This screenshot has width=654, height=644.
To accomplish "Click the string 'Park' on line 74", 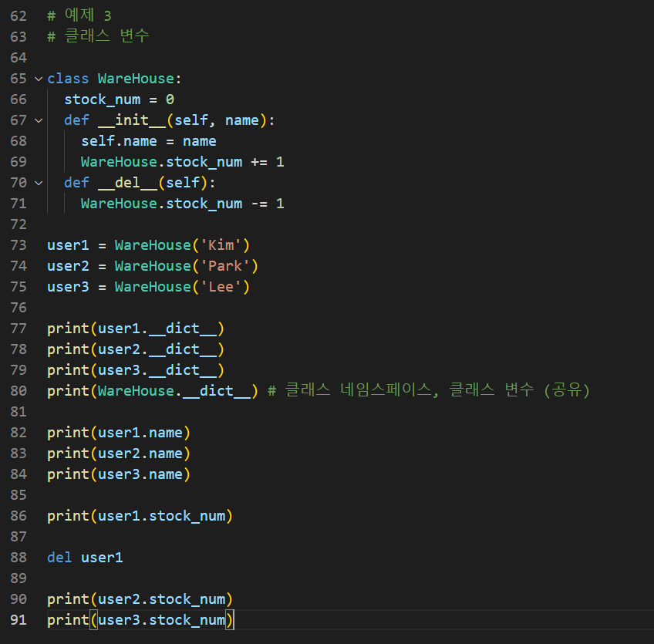I will pyautogui.click(x=225, y=266).
